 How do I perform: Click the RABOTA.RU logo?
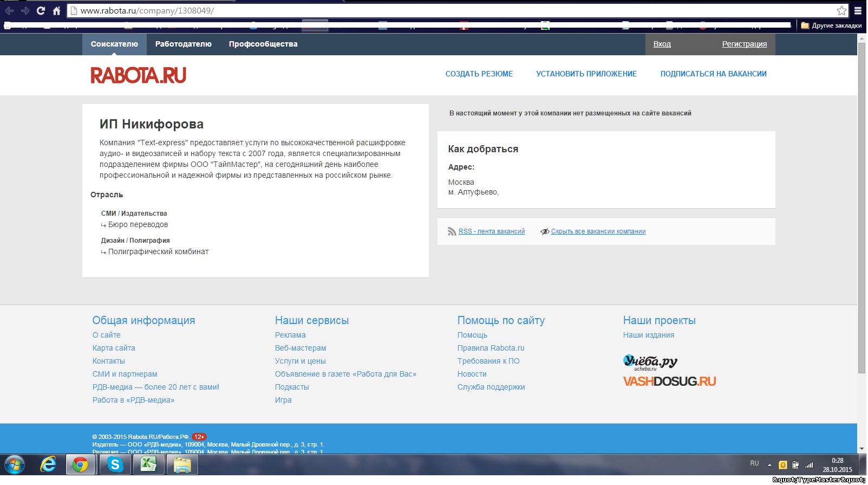138,75
